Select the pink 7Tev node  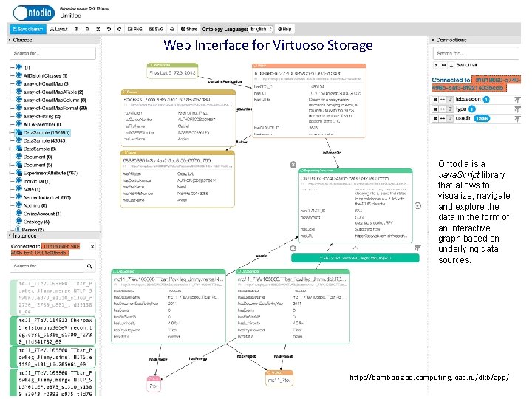[154, 383]
